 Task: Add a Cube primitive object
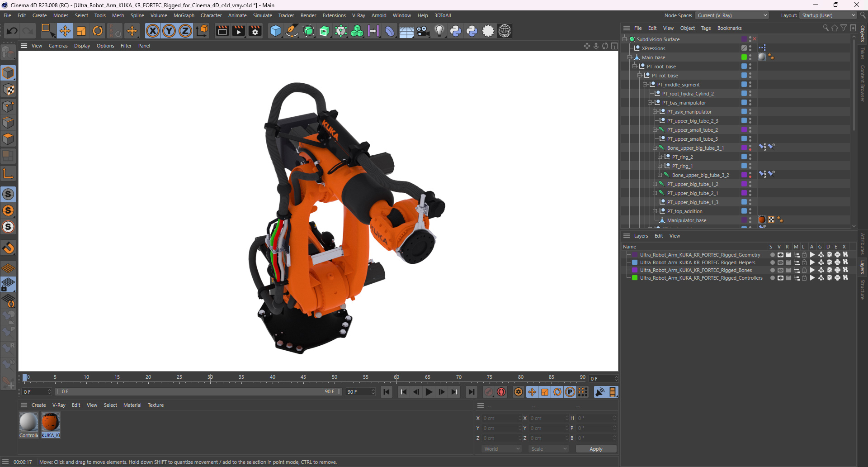(x=275, y=31)
